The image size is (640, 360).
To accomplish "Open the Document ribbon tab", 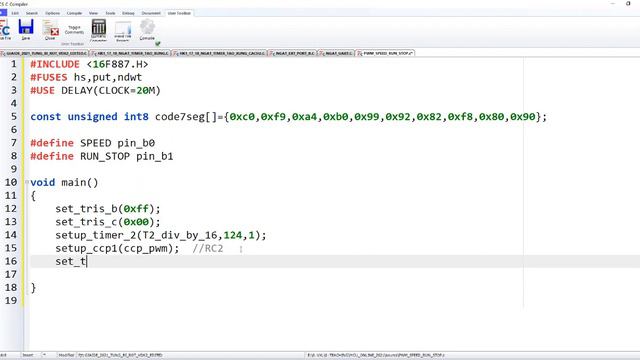I will (151, 13).
